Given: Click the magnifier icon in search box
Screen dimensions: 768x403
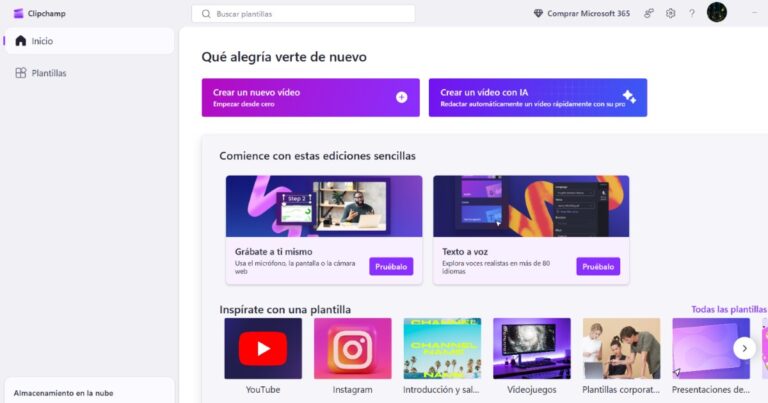Looking at the screenshot, I should (206, 14).
